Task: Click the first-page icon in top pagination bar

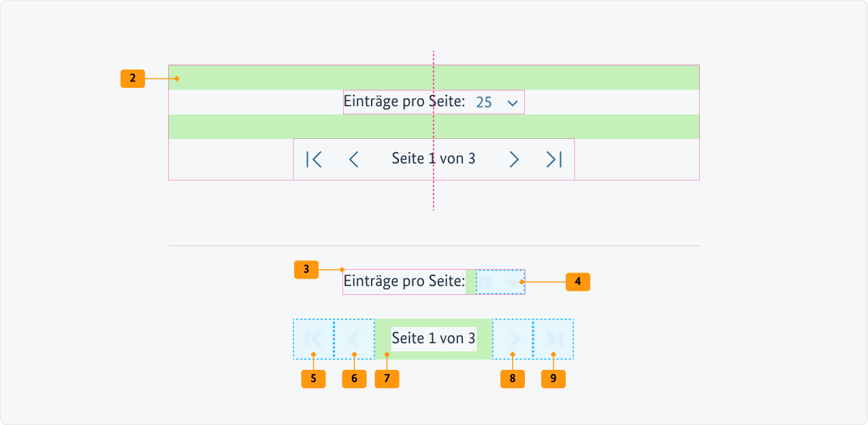Action: 313,159
